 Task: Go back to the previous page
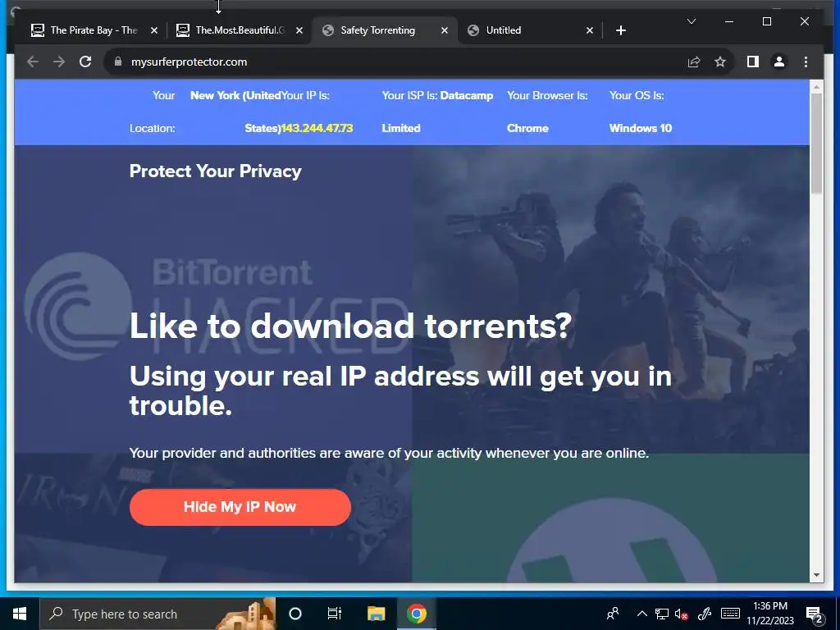pos(33,62)
